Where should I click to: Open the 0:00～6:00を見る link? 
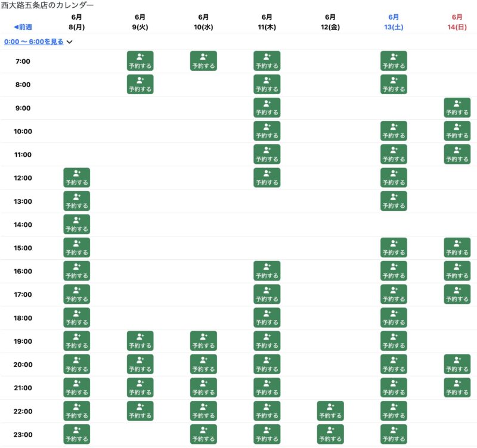click(x=34, y=42)
